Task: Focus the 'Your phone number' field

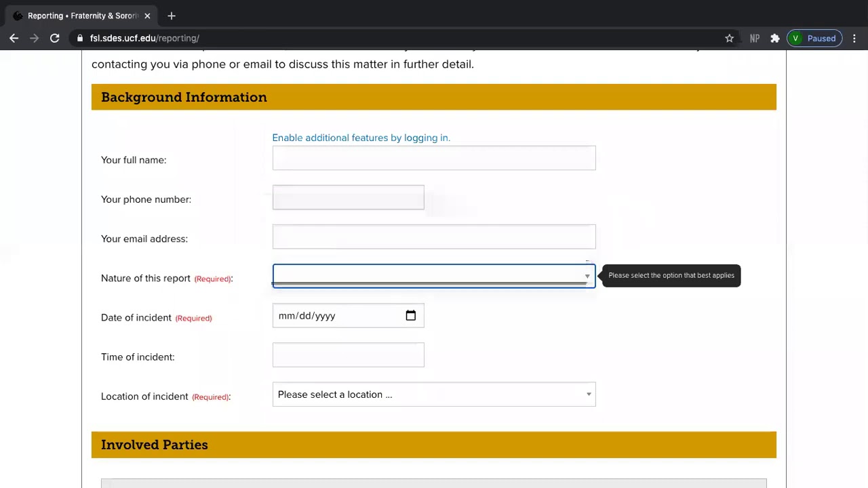Action: pyautogui.click(x=349, y=197)
